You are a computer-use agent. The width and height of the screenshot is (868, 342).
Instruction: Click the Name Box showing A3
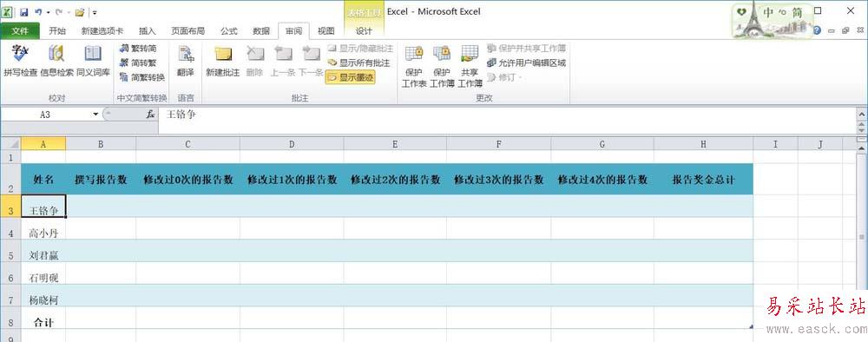pos(45,114)
